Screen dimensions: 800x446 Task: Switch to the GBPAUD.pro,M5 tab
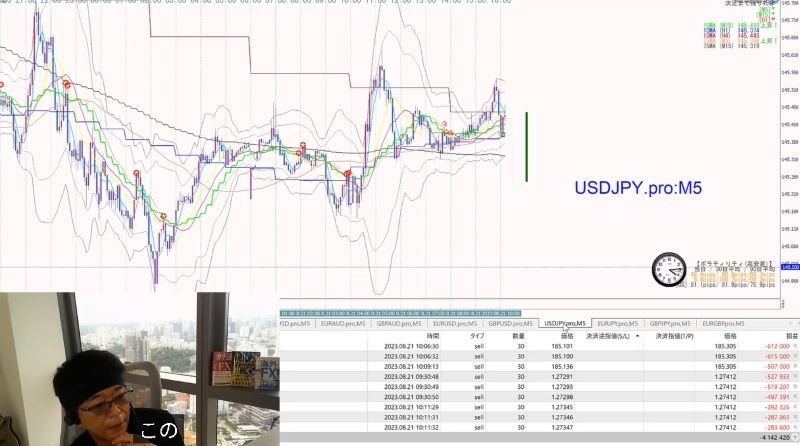pyautogui.click(x=399, y=324)
